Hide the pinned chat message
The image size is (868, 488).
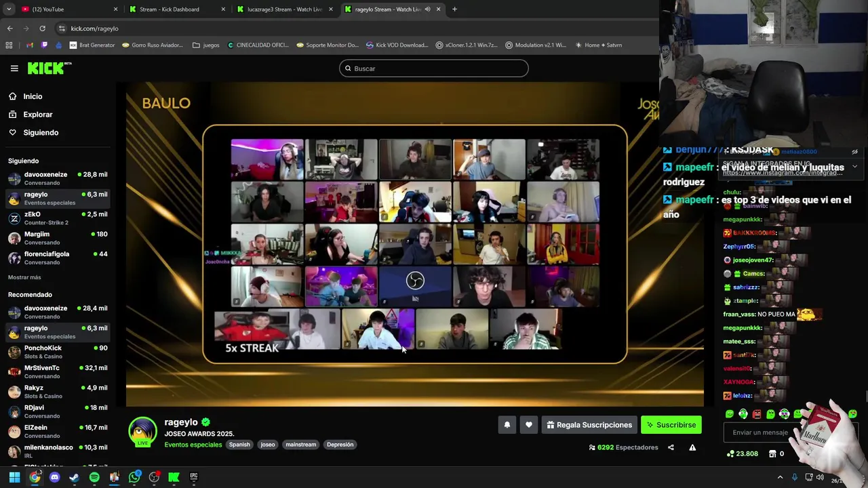854,152
